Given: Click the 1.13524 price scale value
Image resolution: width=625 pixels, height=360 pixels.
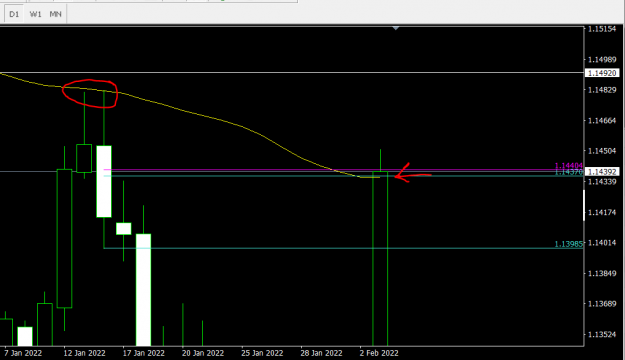Looking at the screenshot, I should 602,334.
